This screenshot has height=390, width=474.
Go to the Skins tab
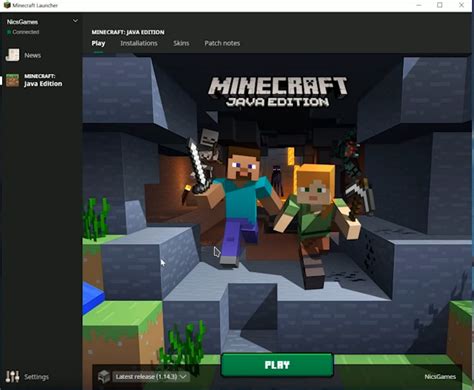pyautogui.click(x=181, y=43)
